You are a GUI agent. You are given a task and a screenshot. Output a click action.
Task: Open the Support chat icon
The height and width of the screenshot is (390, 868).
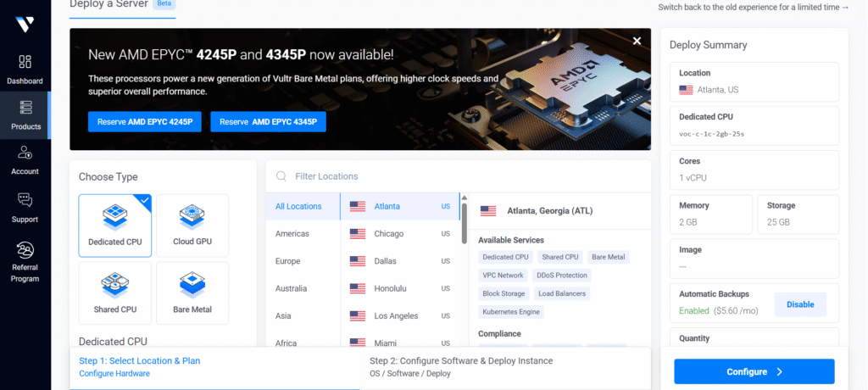click(x=25, y=200)
